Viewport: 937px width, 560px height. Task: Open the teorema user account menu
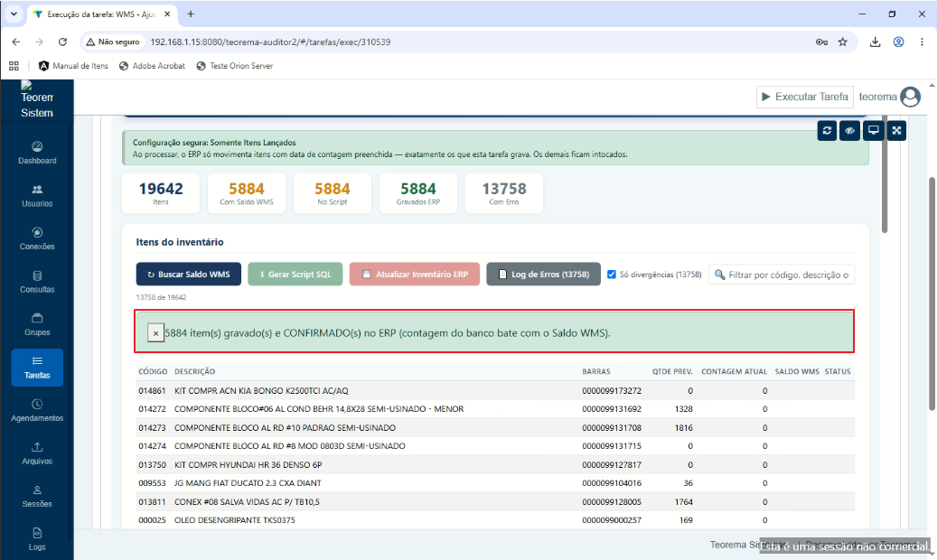coord(890,97)
